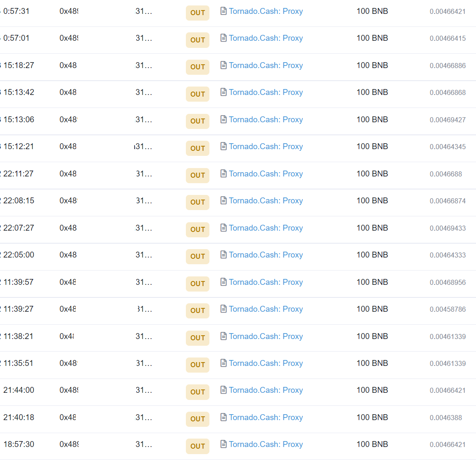Image resolution: width=476 pixels, height=460 pixels.
Task: Click contract icon in the 22:11:27 row
Action: 224,173
